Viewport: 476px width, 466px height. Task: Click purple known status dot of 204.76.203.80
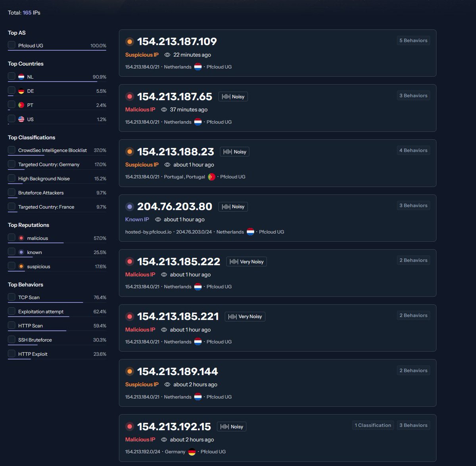coord(129,206)
